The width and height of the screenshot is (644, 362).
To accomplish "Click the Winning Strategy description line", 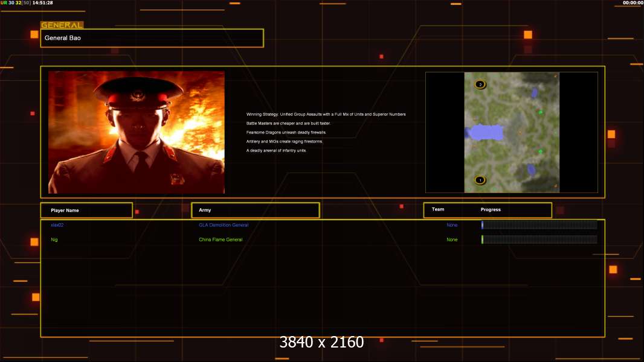I will (x=326, y=115).
